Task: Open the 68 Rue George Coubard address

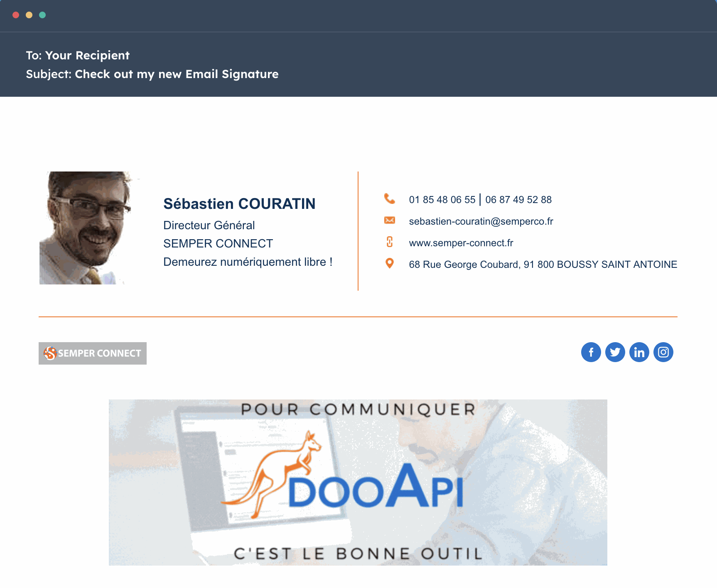Action: tap(543, 265)
